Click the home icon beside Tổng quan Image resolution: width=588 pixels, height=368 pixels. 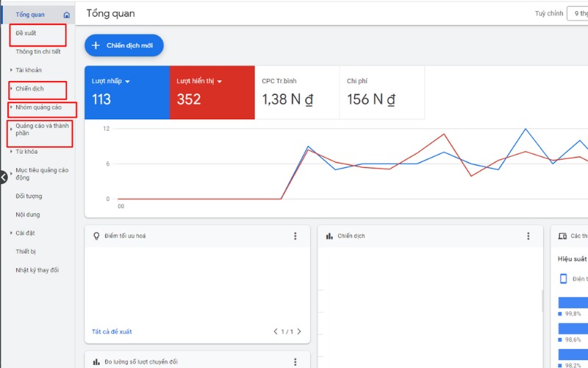coord(67,15)
